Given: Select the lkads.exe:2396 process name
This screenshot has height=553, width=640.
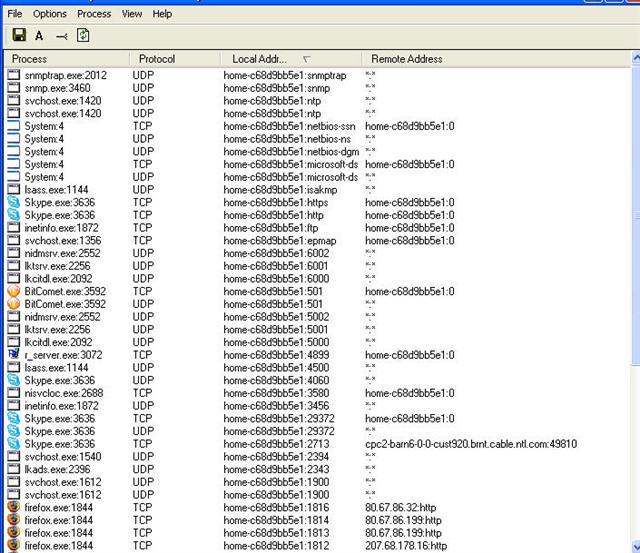Looking at the screenshot, I should tap(57, 469).
